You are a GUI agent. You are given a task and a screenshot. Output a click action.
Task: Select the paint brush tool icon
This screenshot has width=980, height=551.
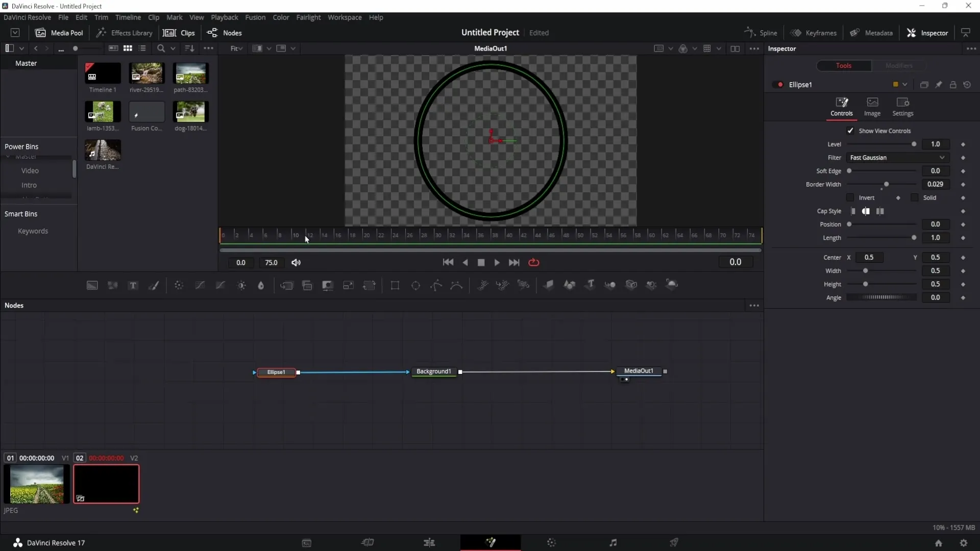point(155,286)
